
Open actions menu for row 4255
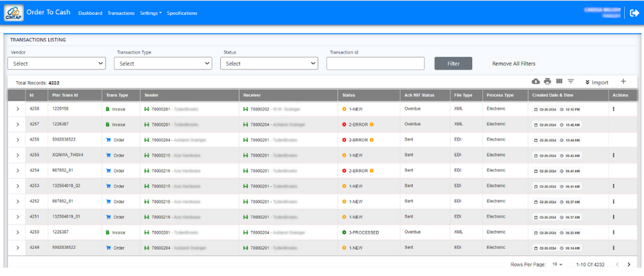(613, 155)
